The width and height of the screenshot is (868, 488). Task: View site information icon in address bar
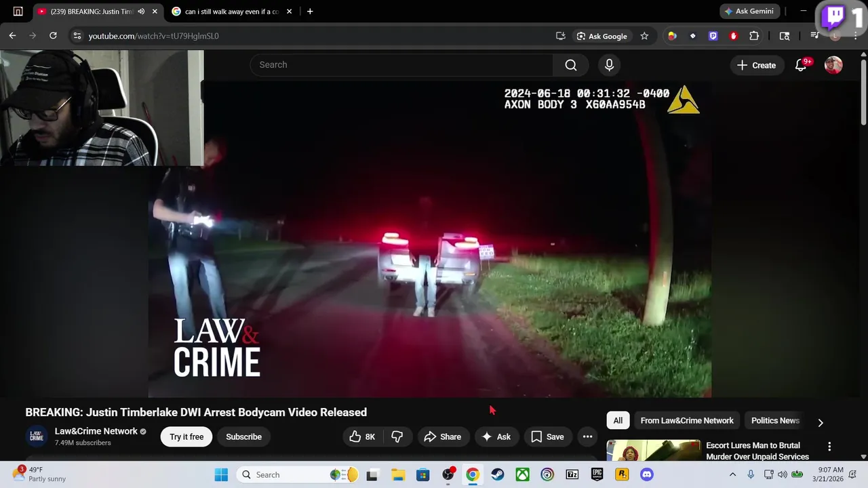(x=77, y=36)
